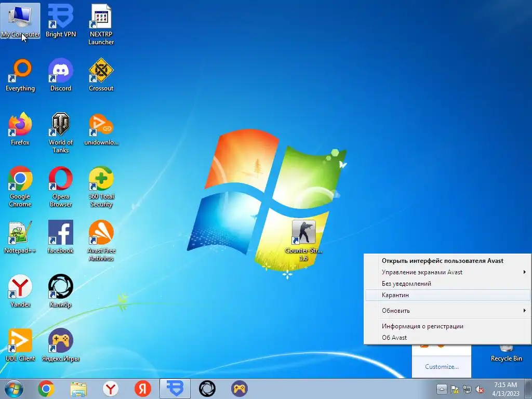Select the Opera Browser shortcut
Image resolution: width=532 pixels, height=399 pixels.
[61, 187]
